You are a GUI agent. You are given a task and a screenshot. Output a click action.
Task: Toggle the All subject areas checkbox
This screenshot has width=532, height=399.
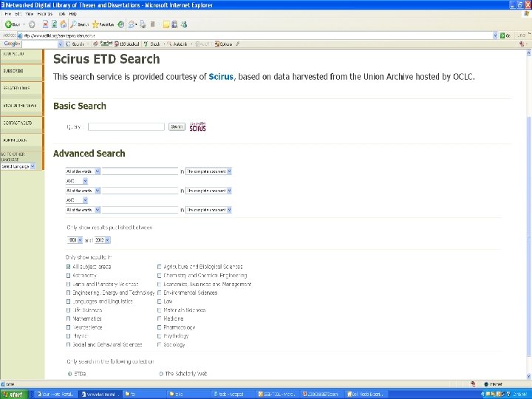[68, 267]
